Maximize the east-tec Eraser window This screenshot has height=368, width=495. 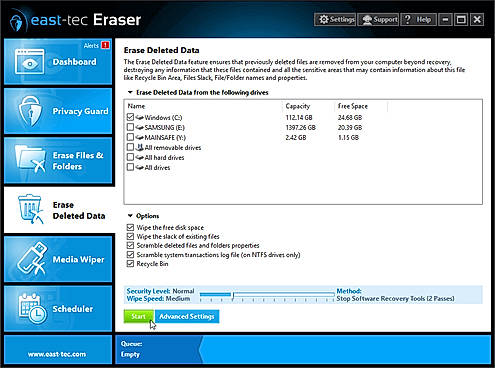tap(461, 20)
